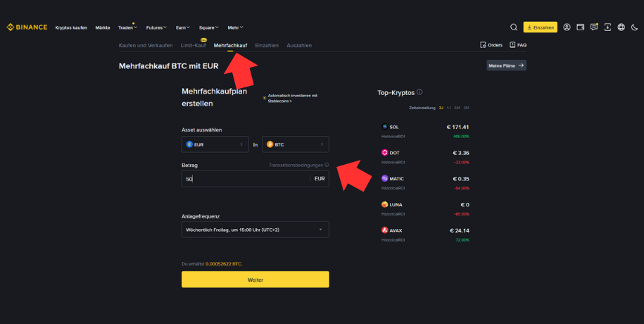The width and height of the screenshot is (644, 324).
Task: Click the Binance logo
Action: tap(27, 27)
